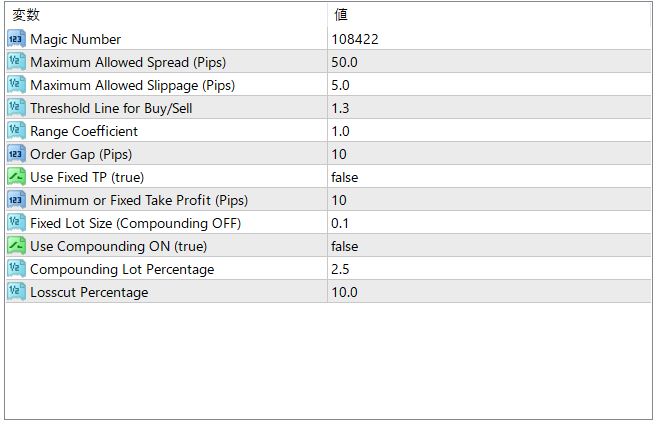Edit the Maximum Allowed Spread value 50.0
Viewport: 657px width, 424px height.
pyautogui.click(x=345, y=62)
